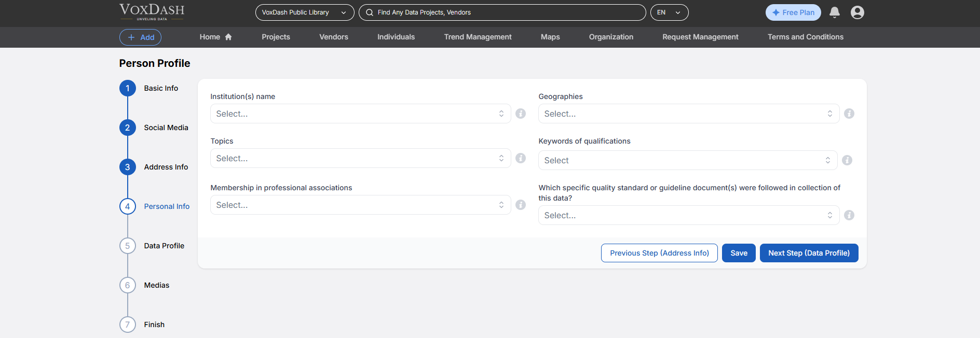Open the VoxDash Public Library dropdown
The height and width of the screenshot is (338, 980).
(x=304, y=12)
